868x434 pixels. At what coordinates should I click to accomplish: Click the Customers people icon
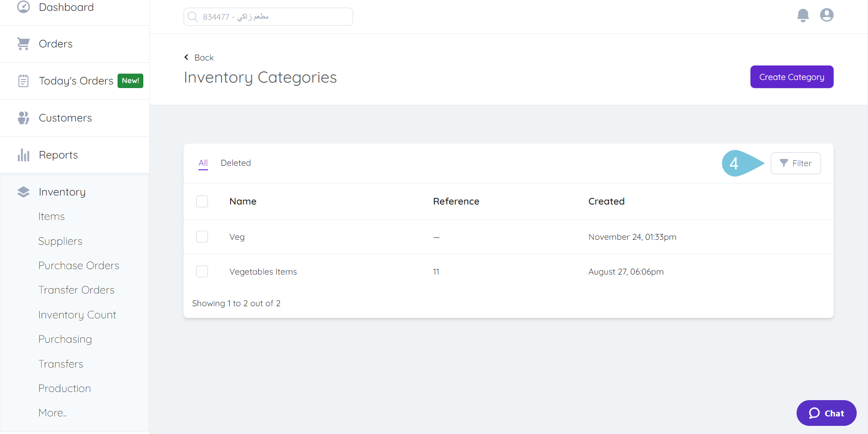click(24, 118)
